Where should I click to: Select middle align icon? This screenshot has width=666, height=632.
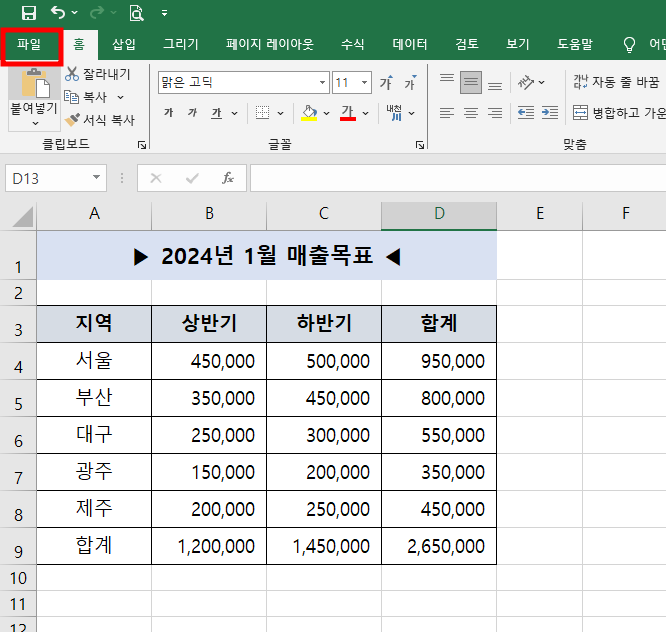point(471,82)
